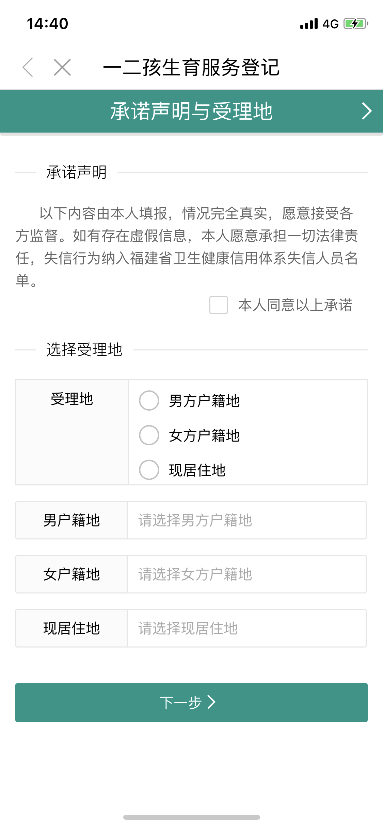Click the 下一步 next button

(x=191, y=702)
